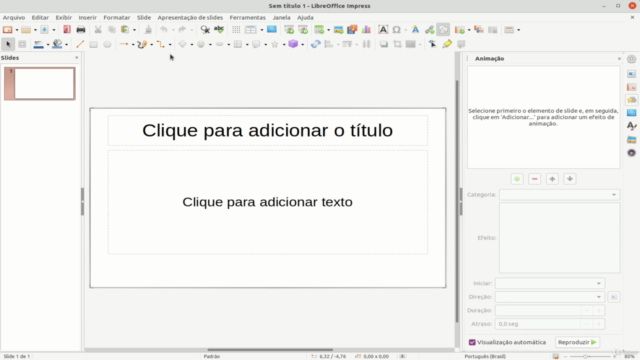The height and width of the screenshot is (360, 640).
Task: Click the Reproduzir button
Action: coord(577,342)
